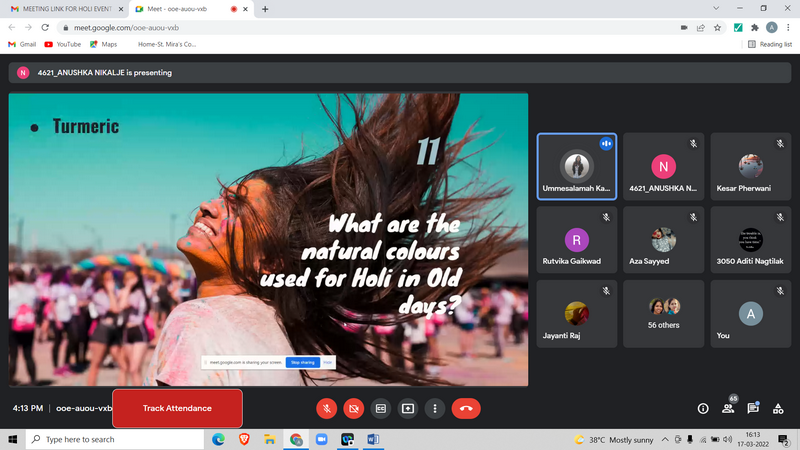Click Stop sharing in the presented slide

(x=303, y=362)
